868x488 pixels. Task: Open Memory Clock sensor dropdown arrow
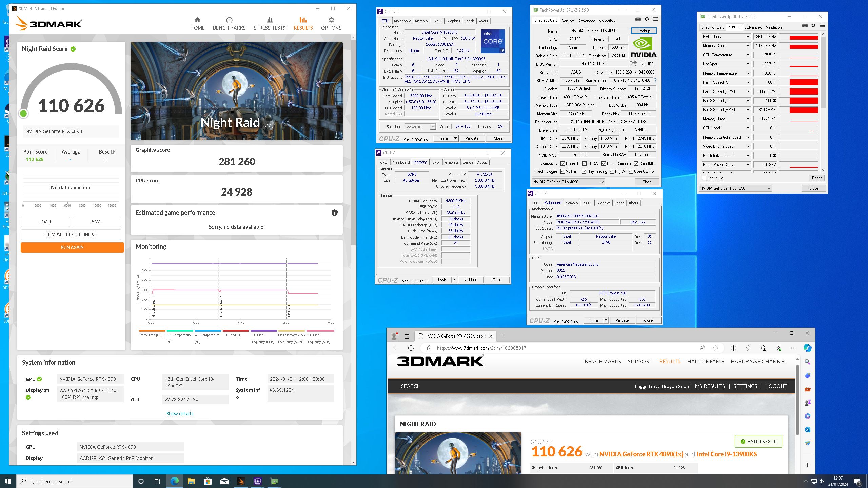click(x=748, y=46)
